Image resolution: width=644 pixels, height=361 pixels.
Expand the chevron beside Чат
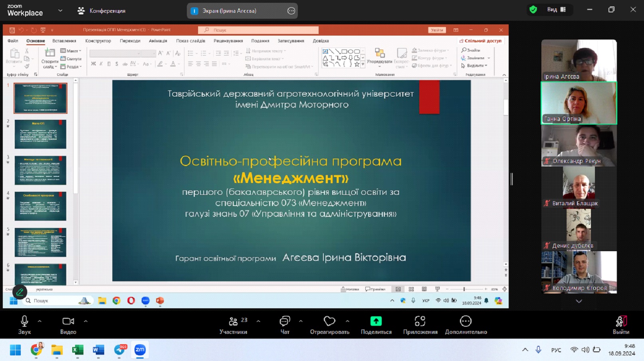pyautogui.click(x=301, y=321)
